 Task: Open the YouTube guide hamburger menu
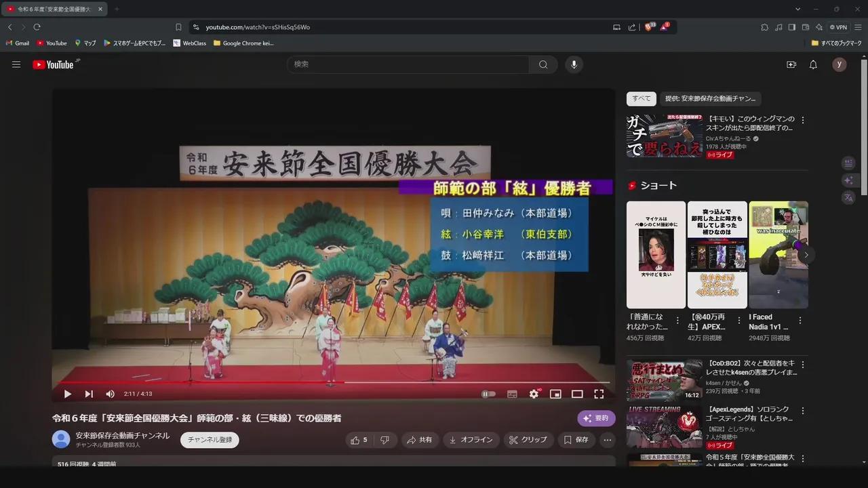(x=16, y=64)
